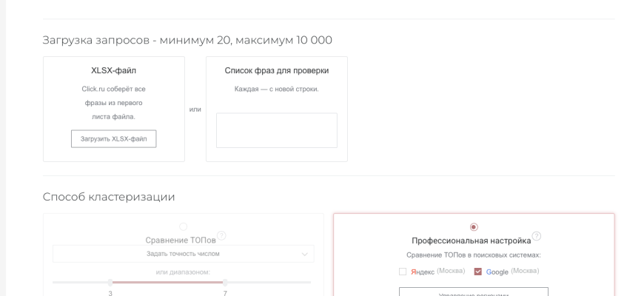Viewport: 644px width, 296px height.
Task: Click the Список фраз для проверки heading
Action: click(276, 70)
